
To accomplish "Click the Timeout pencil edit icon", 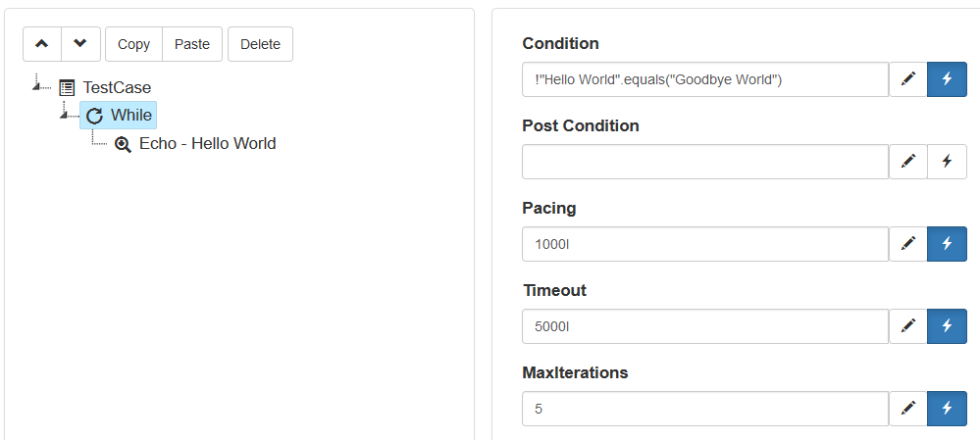I will pyautogui.click(x=908, y=326).
